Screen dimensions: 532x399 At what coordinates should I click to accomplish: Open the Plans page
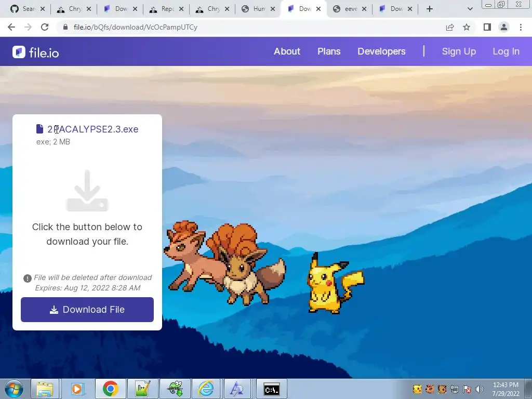tap(329, 51)
